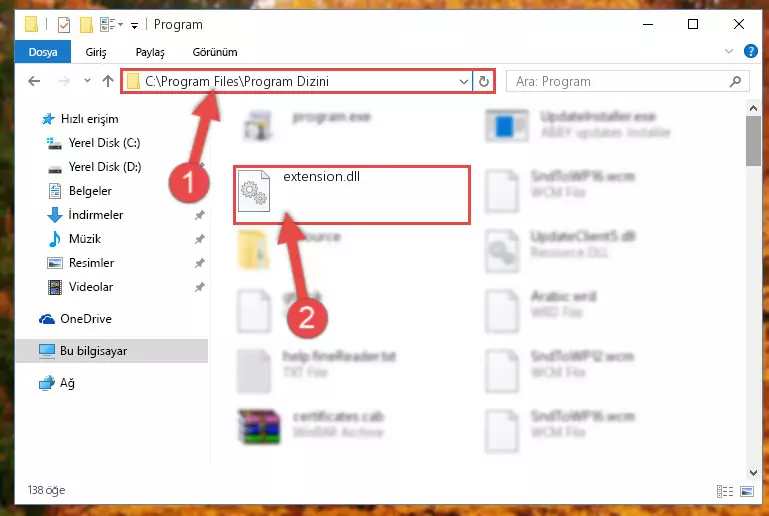Image resolution: width=769 pixels, height=516 pixels.
Task: Switch to the Görünüm tab
Action: (215, 52)
